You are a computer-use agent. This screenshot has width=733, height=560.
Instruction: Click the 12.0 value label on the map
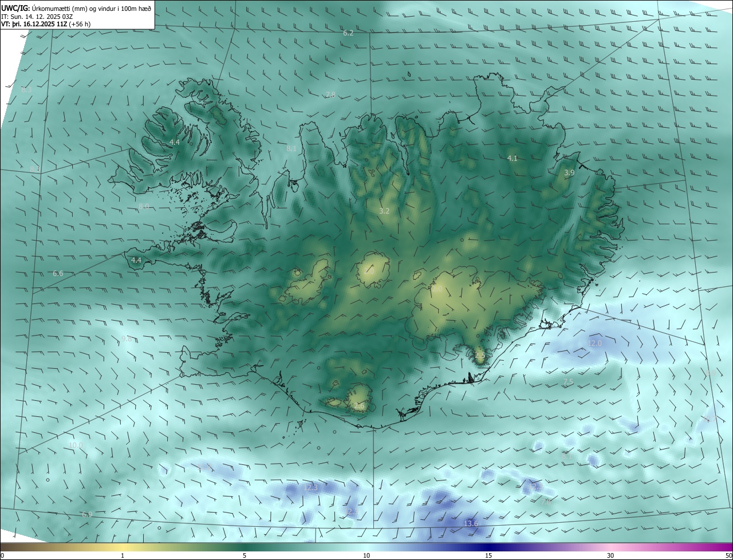(x=595, y=344)
